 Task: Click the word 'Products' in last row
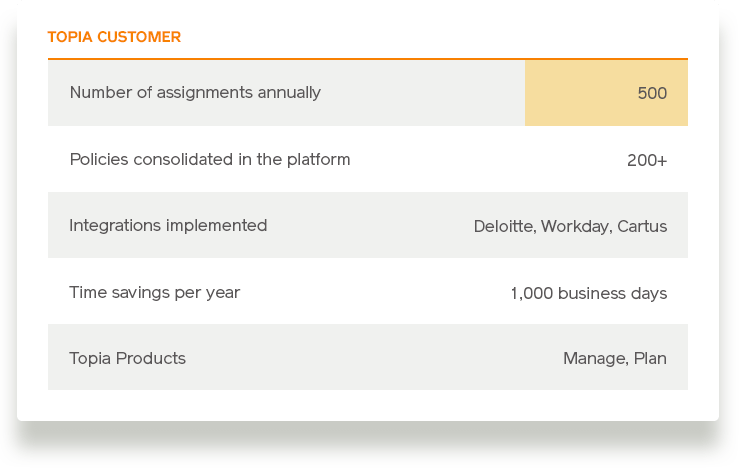point(150,358)
